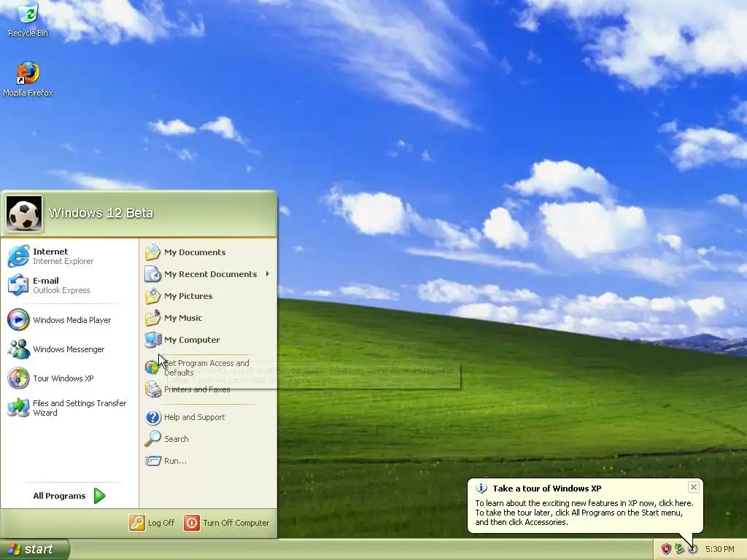Expand the My Recent Documents submenu arrow
The height and width of the screenshot is (560, 747).
268,274
